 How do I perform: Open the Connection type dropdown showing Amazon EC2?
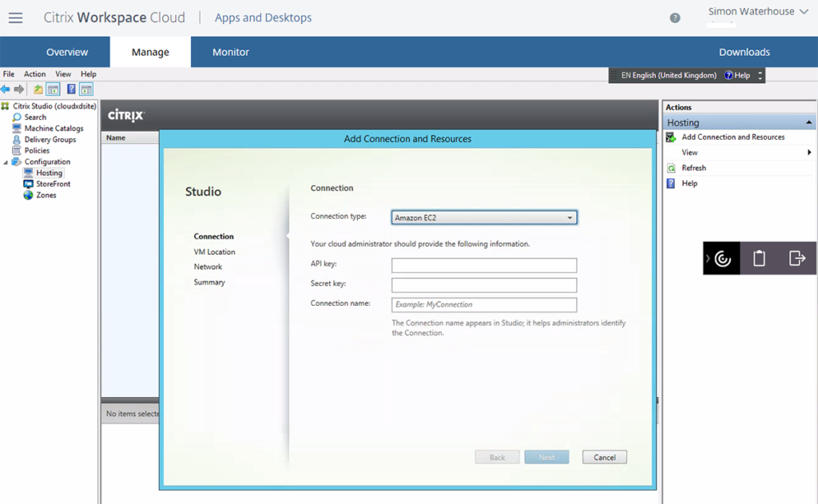coord(570,216)
